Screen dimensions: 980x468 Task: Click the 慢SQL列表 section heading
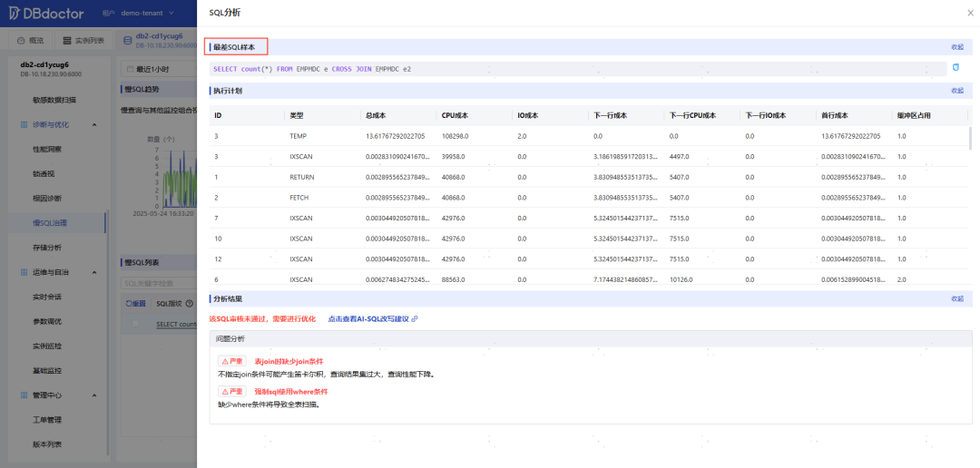[x=142, y=262]
